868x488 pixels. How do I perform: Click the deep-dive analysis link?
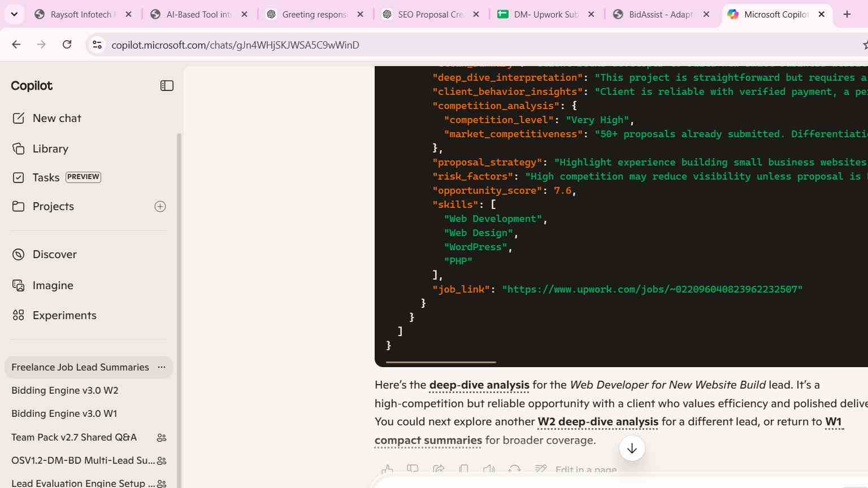click(479, 385)
